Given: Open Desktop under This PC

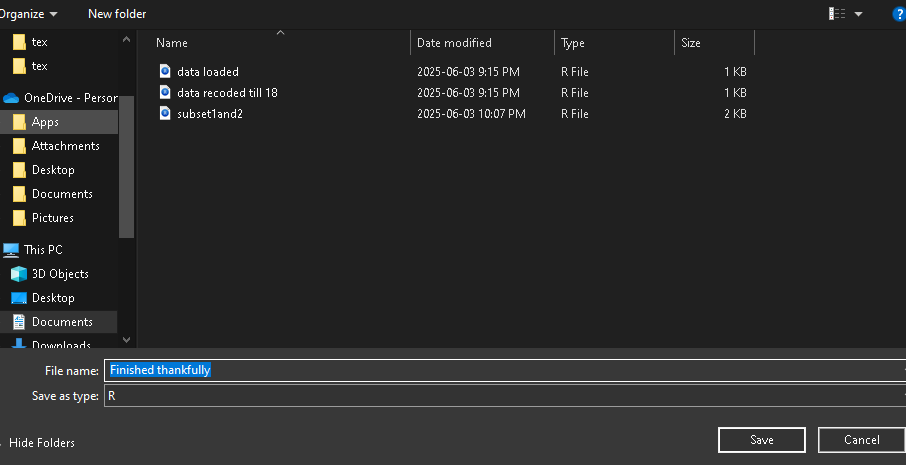Looking at the screenshot, I should coord(53,298).
